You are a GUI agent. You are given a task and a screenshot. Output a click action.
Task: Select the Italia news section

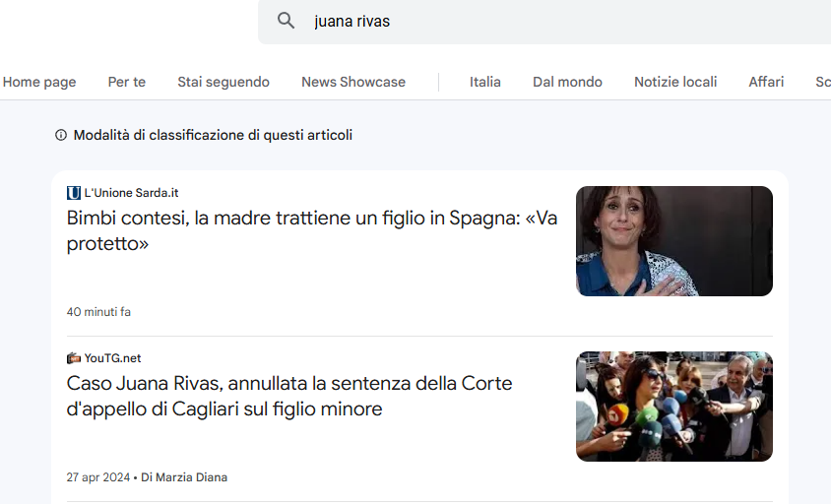[485, 82]
